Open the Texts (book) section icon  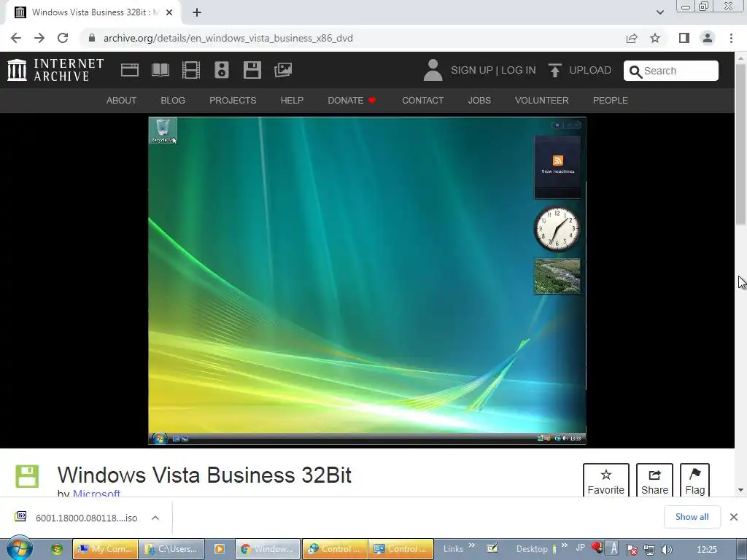(x=160, y=70)
